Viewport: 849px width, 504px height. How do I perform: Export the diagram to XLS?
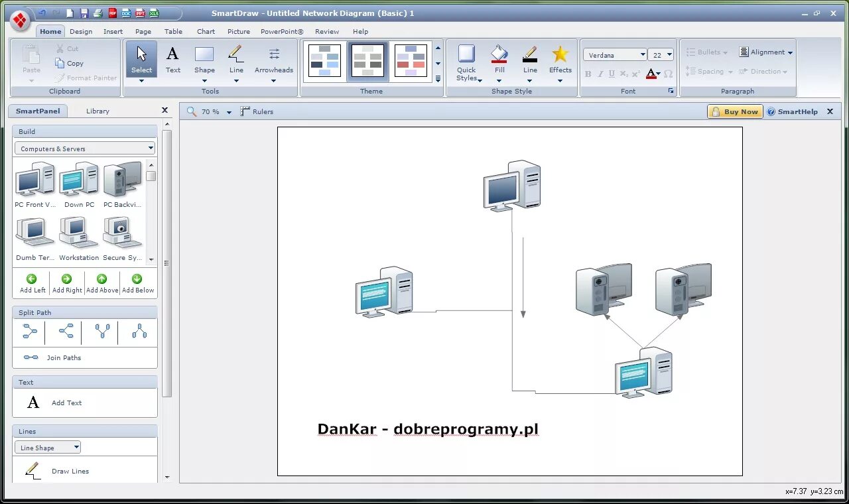click(x=154, y=13)
